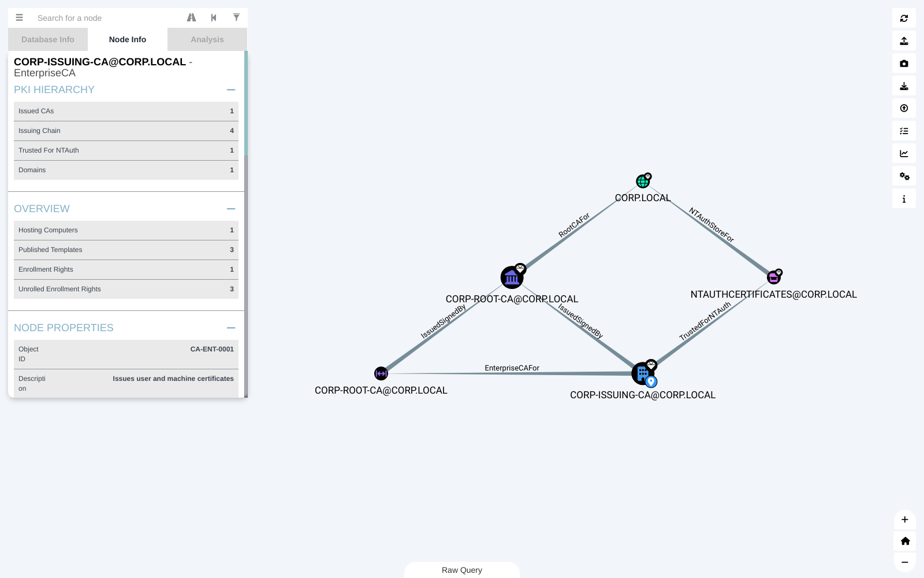Reset graph view with home button
The height and width of the screenshot is (578, 924).
coord(905,540)
